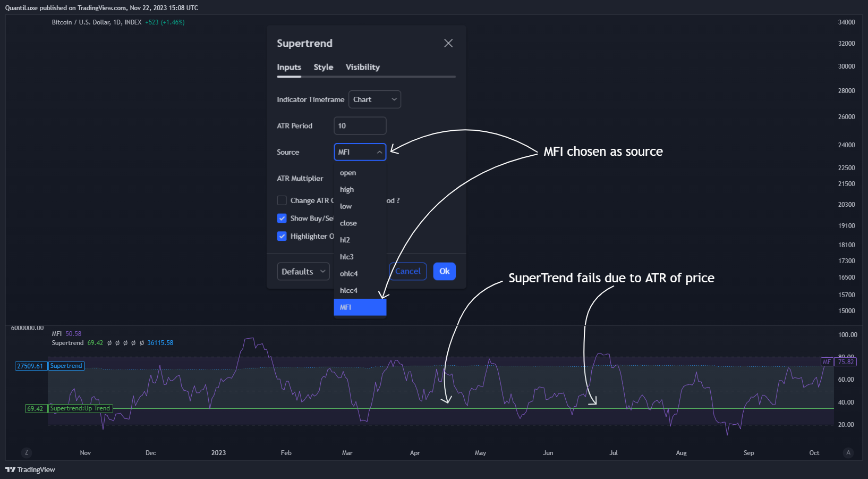
Task: Uncheck the Highlighter On/Off checkbox
Action: click(x=282, y=236)
